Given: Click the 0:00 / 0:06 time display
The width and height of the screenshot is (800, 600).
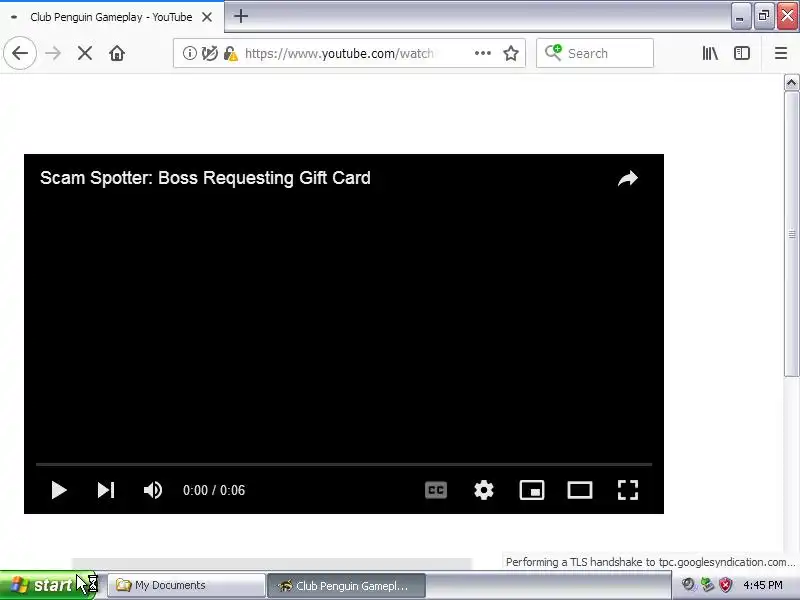Looking at the screenshot, I should (x=214, y=490).
